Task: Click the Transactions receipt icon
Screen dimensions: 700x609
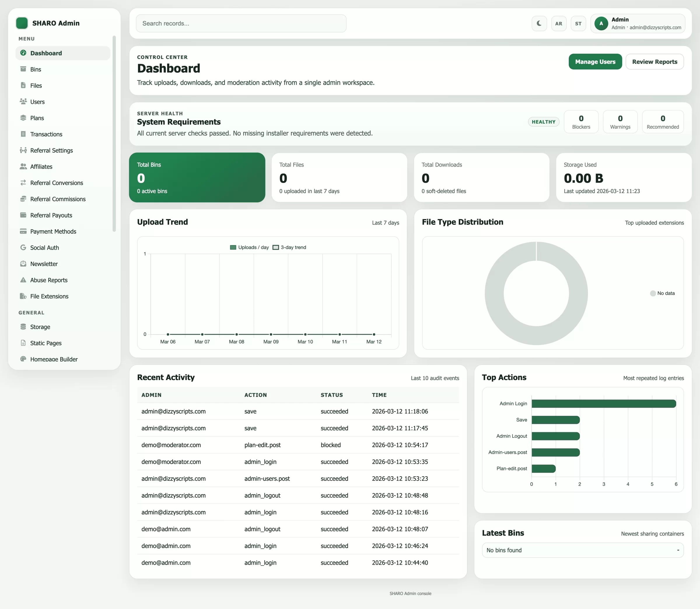Action: 23,134
